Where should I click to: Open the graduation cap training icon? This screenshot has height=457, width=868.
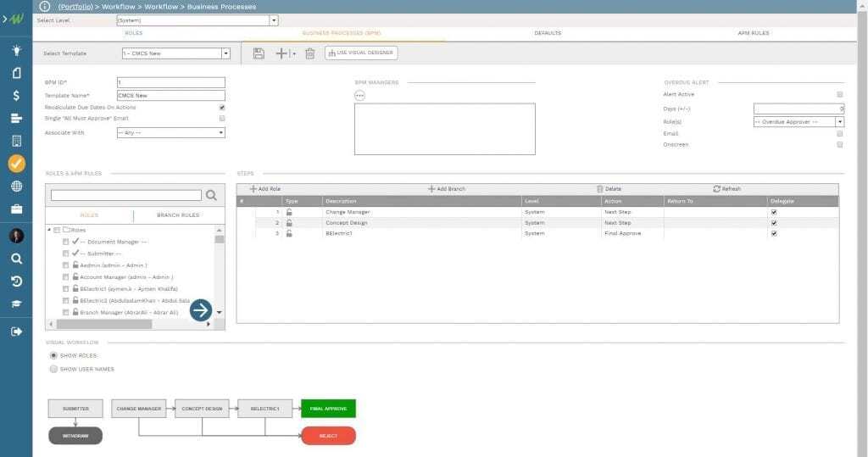[x=17, y=304]
